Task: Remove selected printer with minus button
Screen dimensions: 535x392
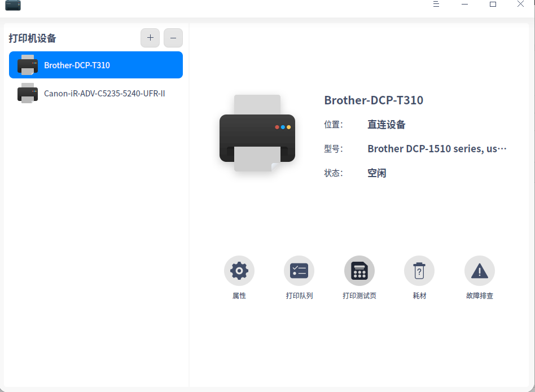Action: click(173, 38)
